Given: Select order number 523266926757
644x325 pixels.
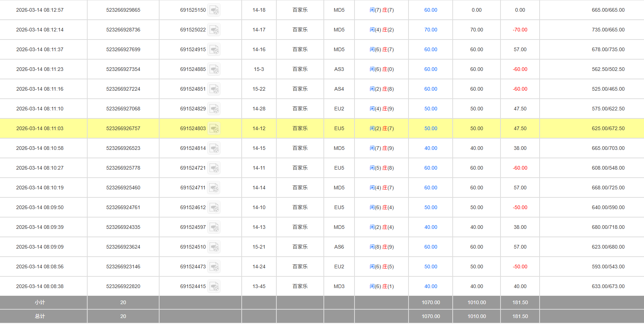Looking at the screenshot, I should (123, 129).
